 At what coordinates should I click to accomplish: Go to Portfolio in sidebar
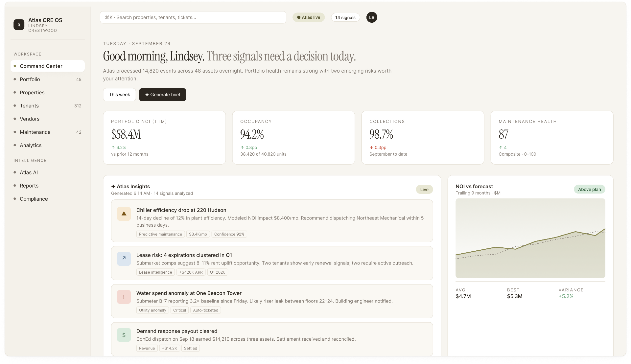click(x=48, y=79)
